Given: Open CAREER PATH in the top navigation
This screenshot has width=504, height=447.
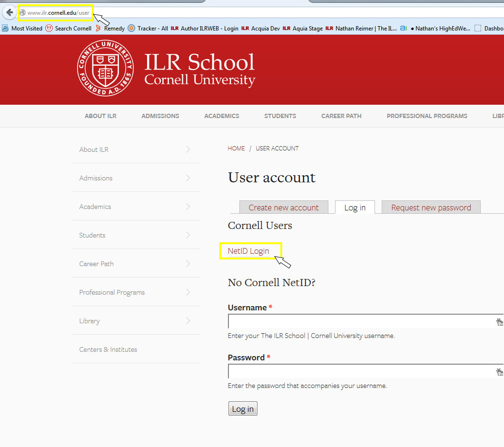Looking at the screenshot, I should [341, 116].
